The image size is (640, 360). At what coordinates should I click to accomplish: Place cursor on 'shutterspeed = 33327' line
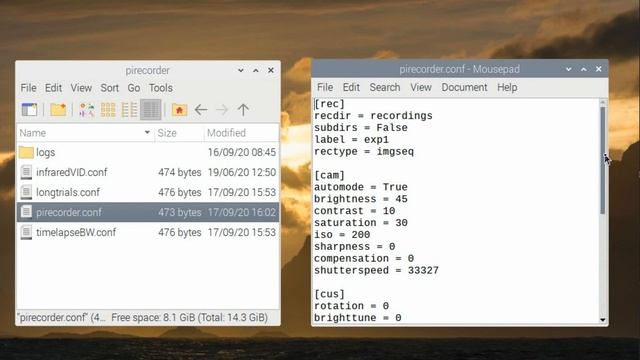(376, 270)
